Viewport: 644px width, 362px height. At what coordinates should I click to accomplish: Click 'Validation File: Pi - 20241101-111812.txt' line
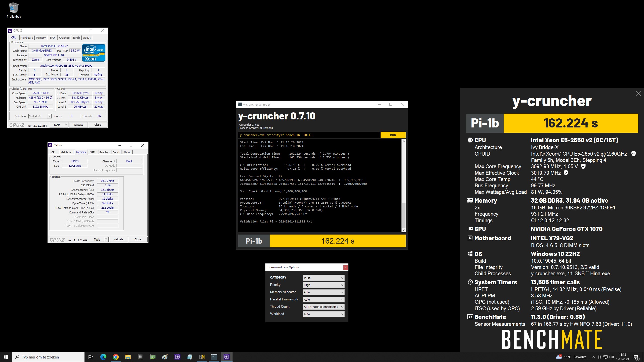click(276, 221)
